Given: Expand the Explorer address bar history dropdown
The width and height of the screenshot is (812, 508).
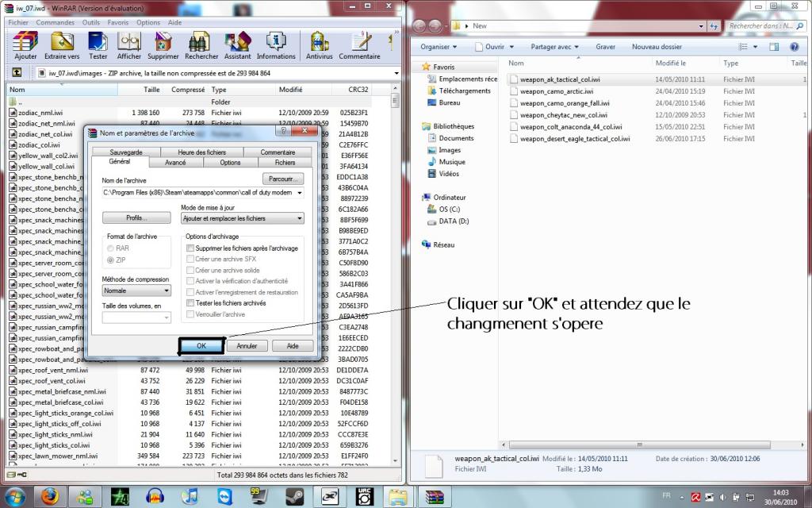Looking at the screenshot, I should pos(701,26).
